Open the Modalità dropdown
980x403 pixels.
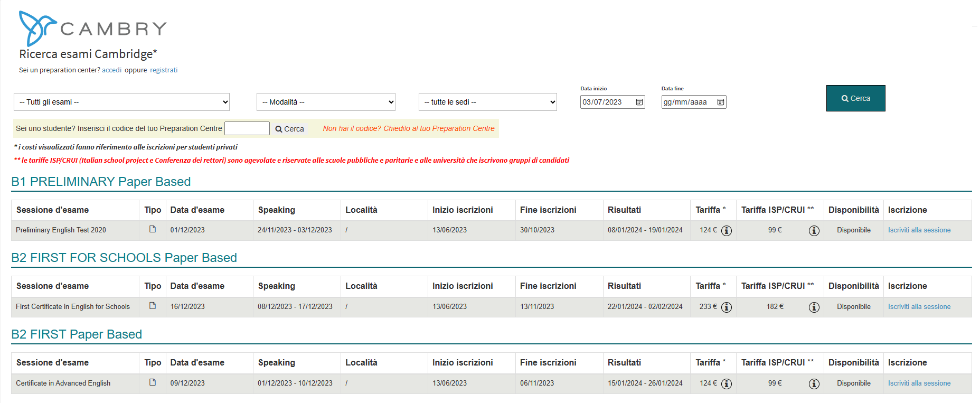click(326, 102)
